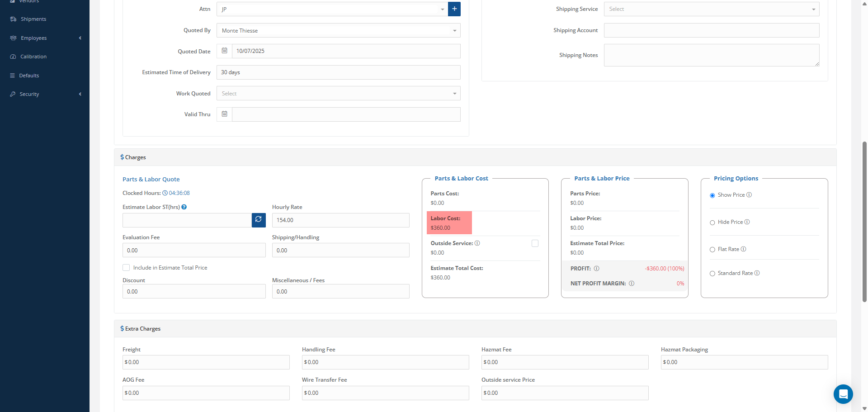The height and width of the screenshot is (412, 868).
Task: Open the chat widget bubble
Action: click(843, 394)
